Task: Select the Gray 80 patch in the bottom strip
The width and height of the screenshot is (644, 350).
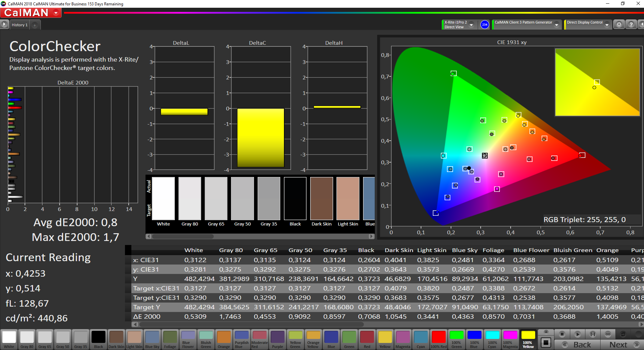Action: tap(27, 339)
